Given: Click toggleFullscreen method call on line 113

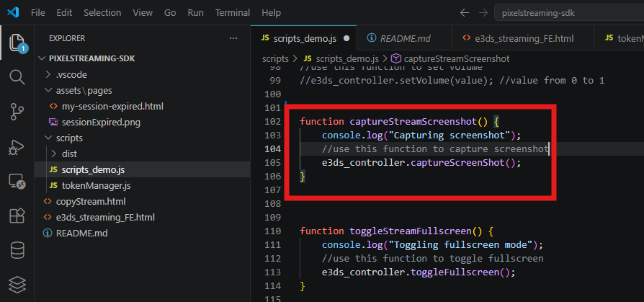Looking at the screenshot, I should click(x=455, y=272).
